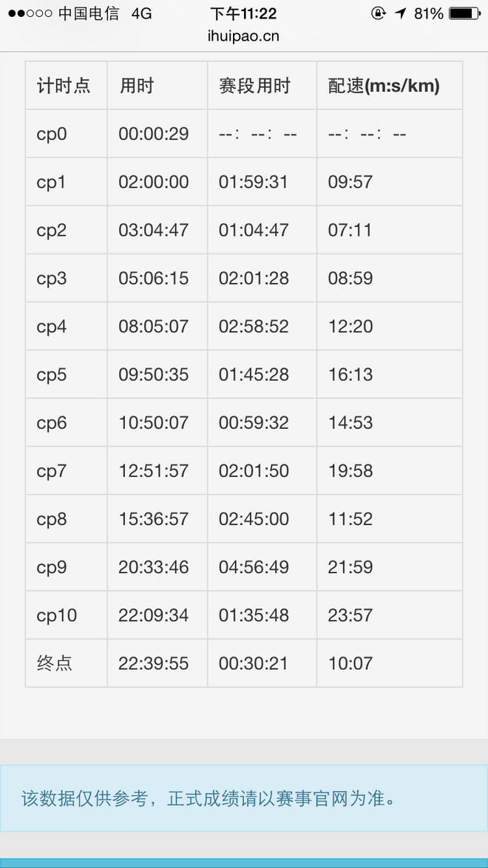488x868 pixels.
Task: Tap the rotation lock status icon
Action: (x=378, y=13)
